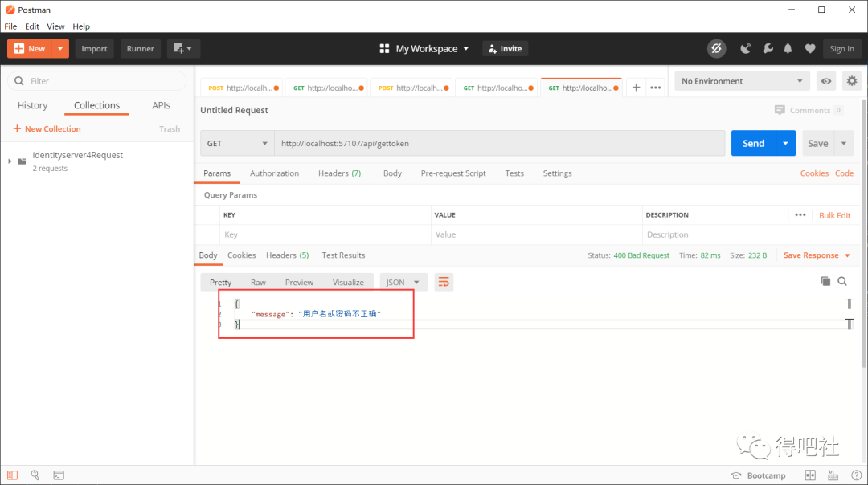
Task: Click the identityserver4Request folder icon
Action: click(x=23, y=161)
